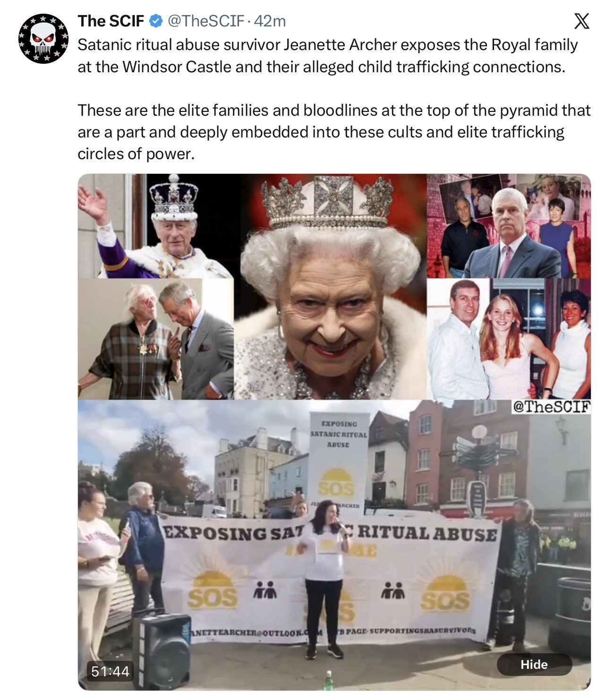Open the collage photo of the waving crowned man
The image size is (606, 700).
tap(156, 226)
